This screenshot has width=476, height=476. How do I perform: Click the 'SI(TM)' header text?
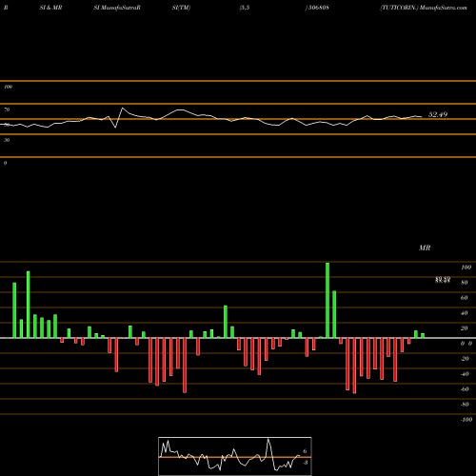pyautogui.click(x=181, y=8)
